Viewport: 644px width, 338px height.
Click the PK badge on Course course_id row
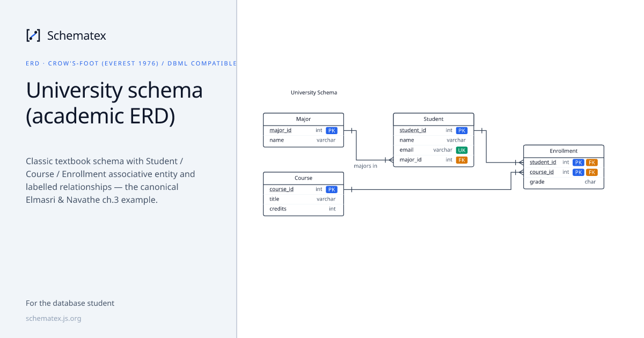click(x=332, y=189)
